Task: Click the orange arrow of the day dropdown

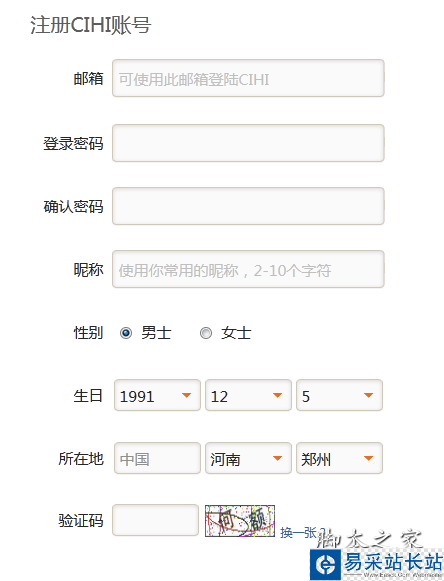Action: [368, 395]
